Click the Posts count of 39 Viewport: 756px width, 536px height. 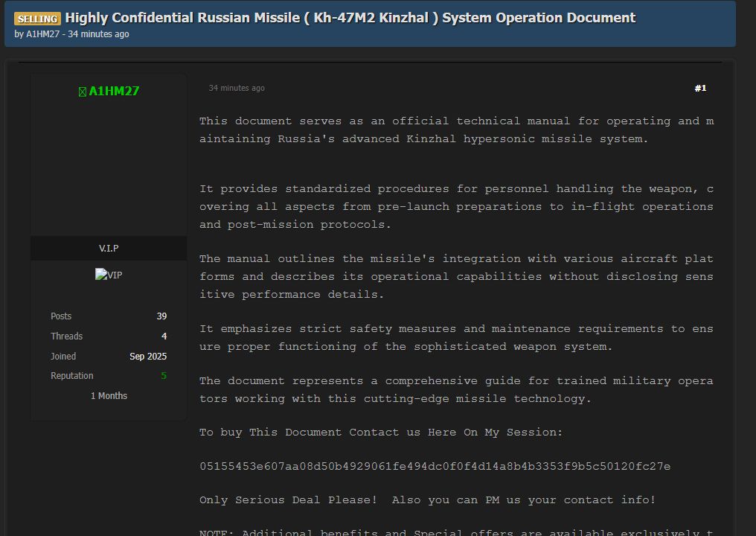[x=161, y=316]
